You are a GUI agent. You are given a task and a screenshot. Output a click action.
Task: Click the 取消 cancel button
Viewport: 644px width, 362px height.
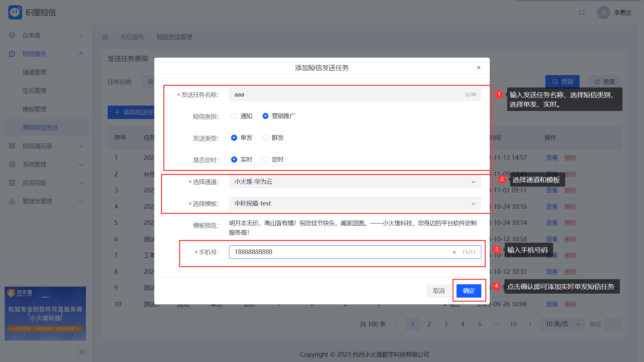tap(439, 291)
